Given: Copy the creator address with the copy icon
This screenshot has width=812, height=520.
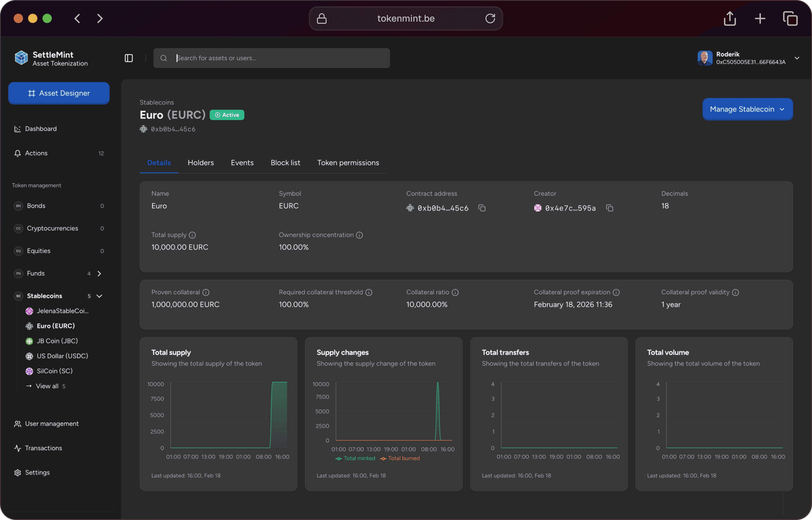Looking at the screenshot, I should [x=610, y=208].
